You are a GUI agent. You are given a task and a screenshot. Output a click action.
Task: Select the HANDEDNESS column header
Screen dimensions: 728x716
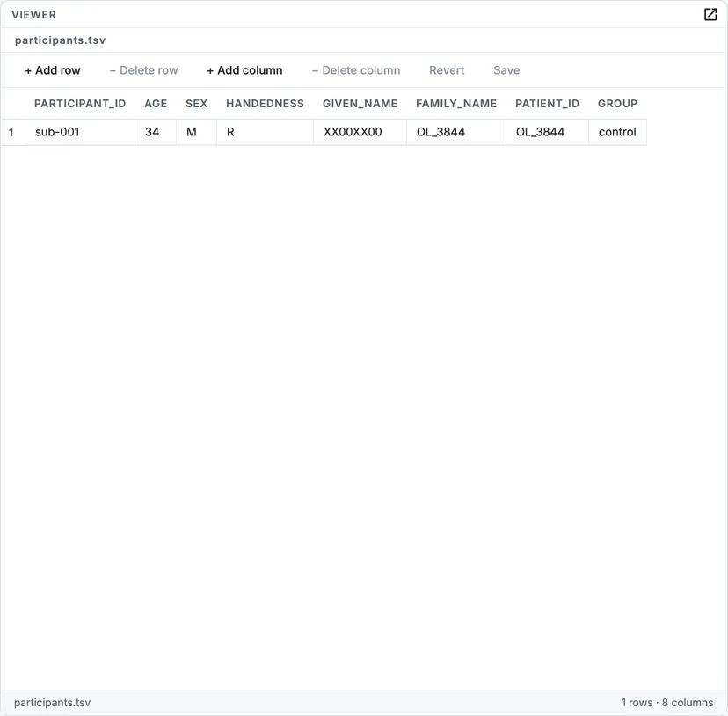coord(266,104)
